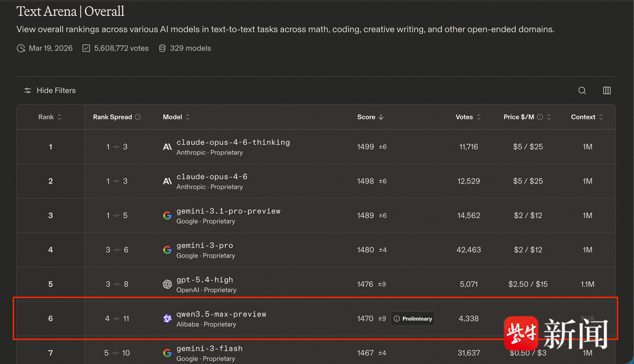The width and height of the screenshot is (634, 364).
Task: Click the search magnifier icon
Action: [x=582, y=91]
